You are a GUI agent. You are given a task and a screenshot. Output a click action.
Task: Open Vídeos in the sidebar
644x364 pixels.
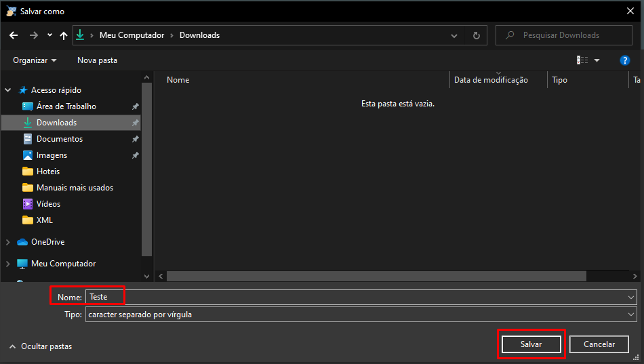coord(48,204)
